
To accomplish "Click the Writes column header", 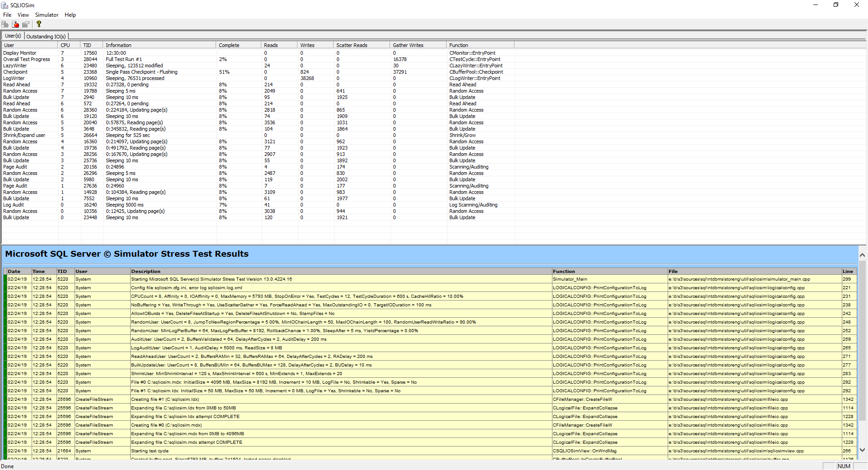I will (316, 45).
